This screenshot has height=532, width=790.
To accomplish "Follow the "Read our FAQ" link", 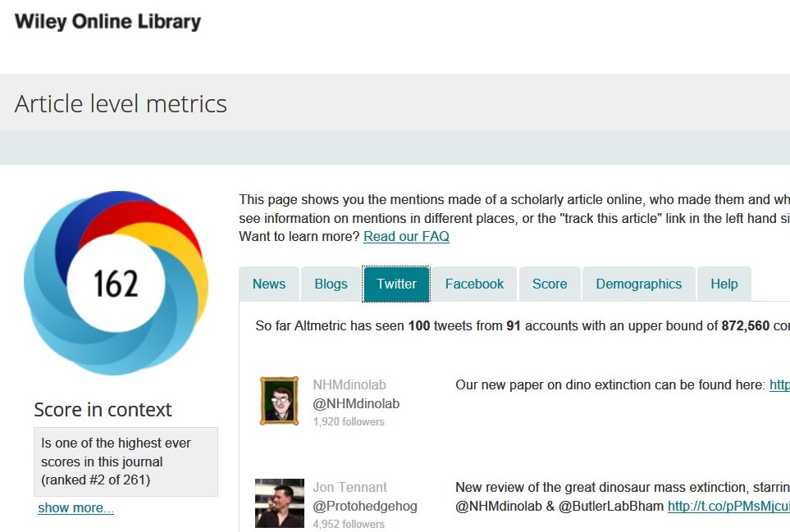I will click(406, 236).
